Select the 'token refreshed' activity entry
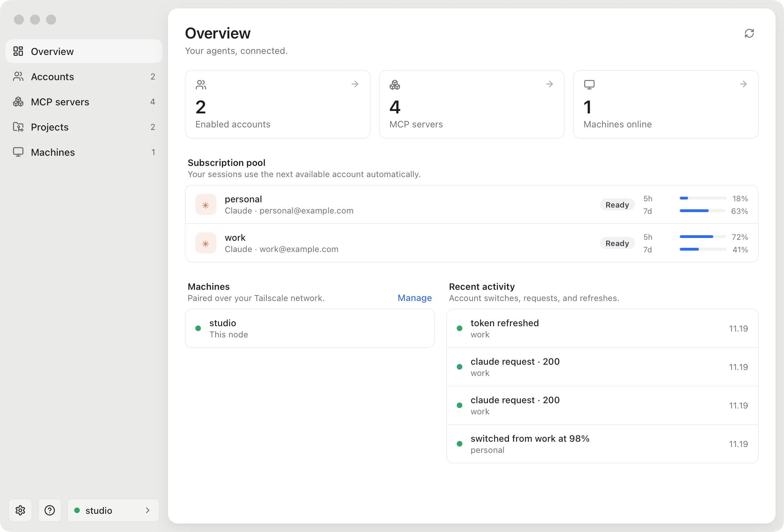 coord(602,328)
